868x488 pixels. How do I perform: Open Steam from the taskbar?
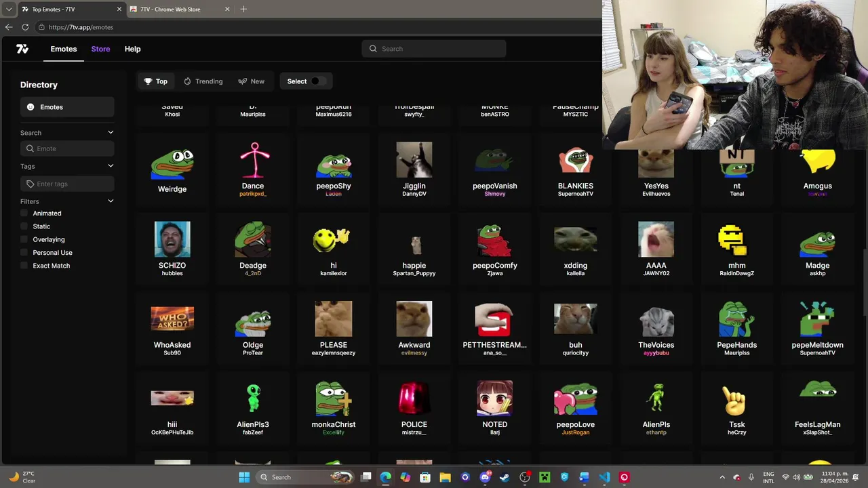(505, 477)
